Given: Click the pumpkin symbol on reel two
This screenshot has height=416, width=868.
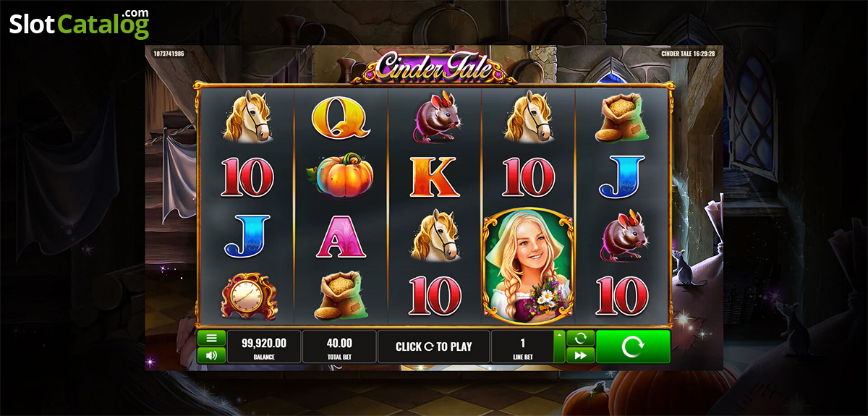Looking at the screenshot, I should point(340,174).
